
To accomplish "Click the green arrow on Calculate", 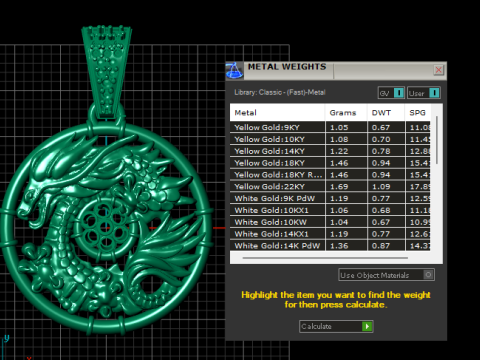I will pos(367,326).
